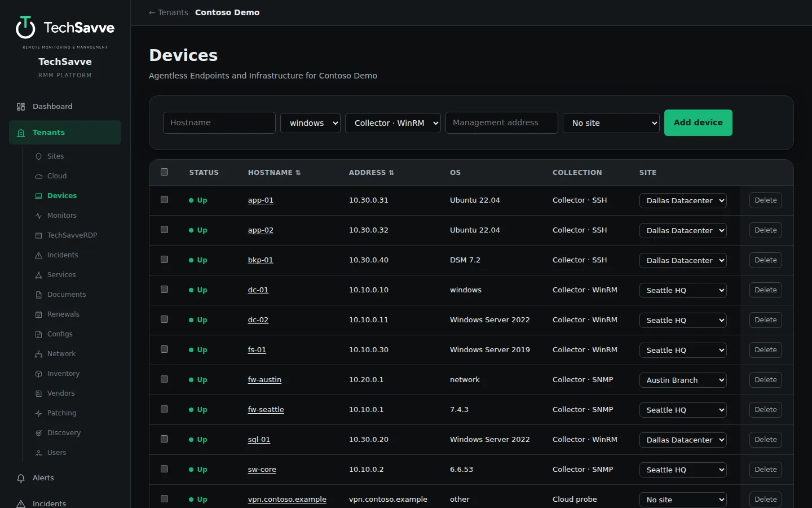Open the Collector · WinRM method dropdown
Image resolution: width=812 pixels, height=508 pixels.
pos(393,123)
